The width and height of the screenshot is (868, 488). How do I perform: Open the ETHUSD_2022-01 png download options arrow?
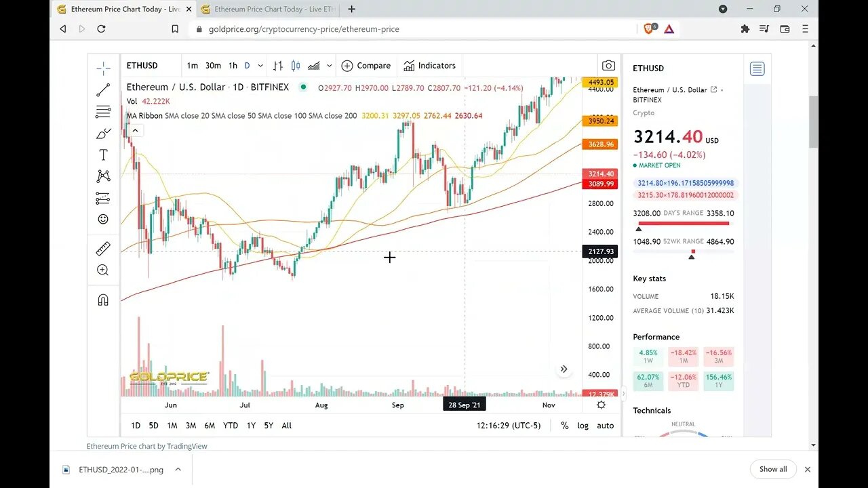pyautogui.click(x=178, y=469)
